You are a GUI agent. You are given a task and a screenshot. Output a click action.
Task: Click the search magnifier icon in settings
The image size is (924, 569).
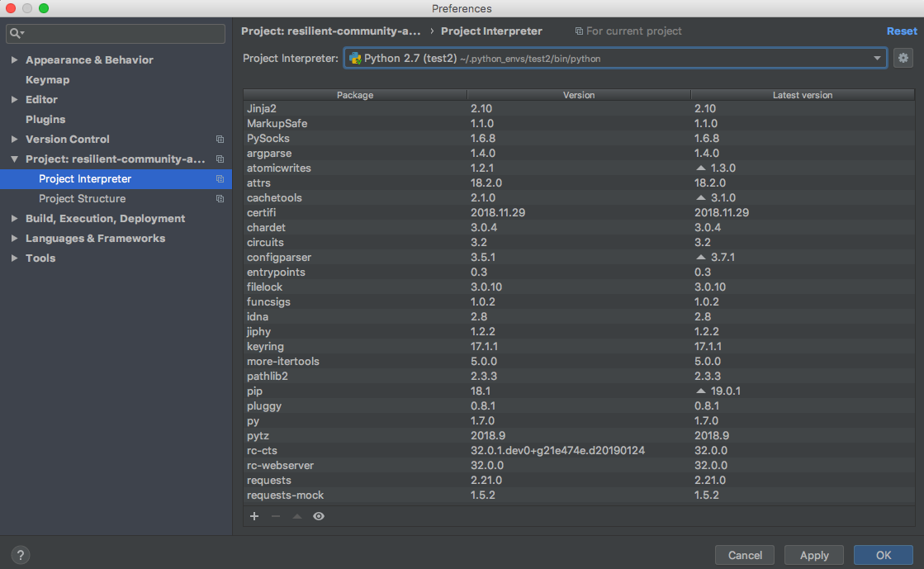(x=16, y=33)
